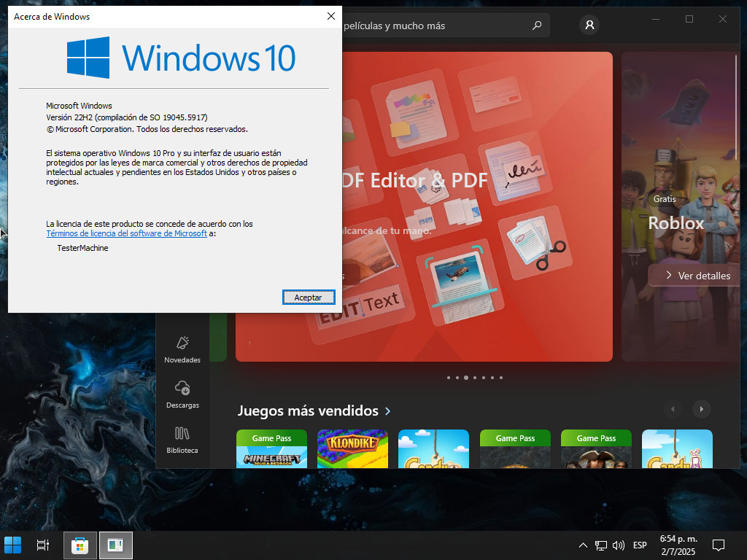Click the Store search input field
This screenshot has height=560, width=747.
click(x=430, y=26)
